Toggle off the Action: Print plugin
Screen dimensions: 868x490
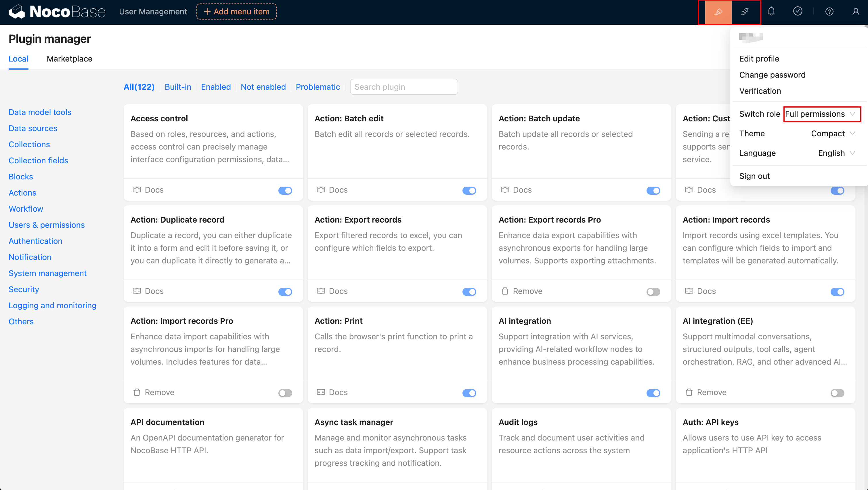[x=469, y=393]
